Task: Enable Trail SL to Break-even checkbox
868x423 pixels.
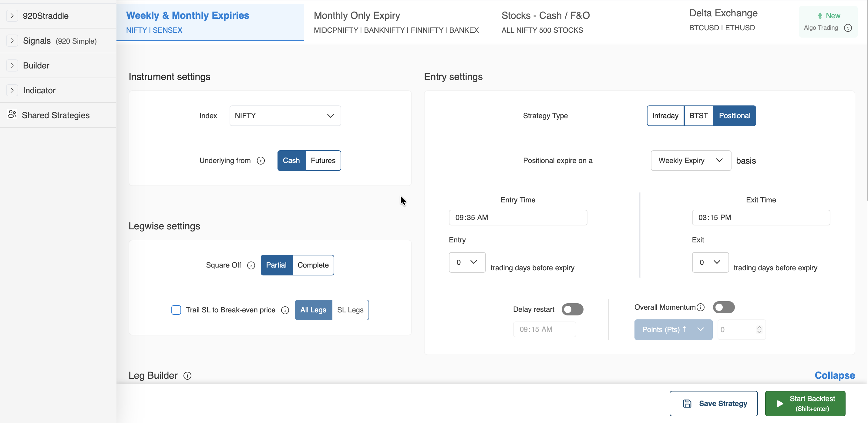Action: tap(176, 310)
